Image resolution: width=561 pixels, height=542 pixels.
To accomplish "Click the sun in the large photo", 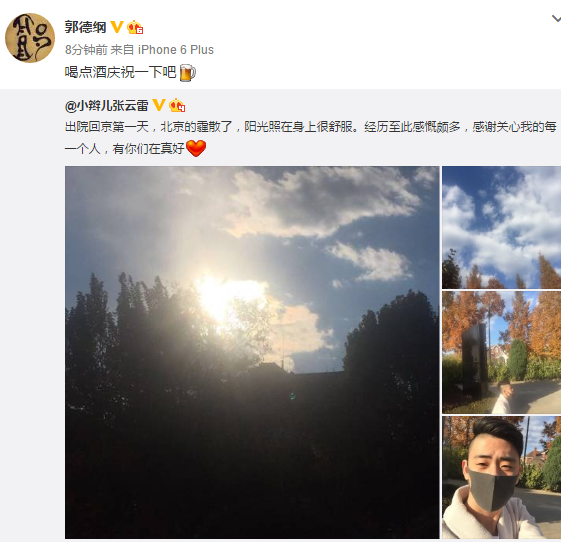I will pyautogui.click(x=229, y=293).
